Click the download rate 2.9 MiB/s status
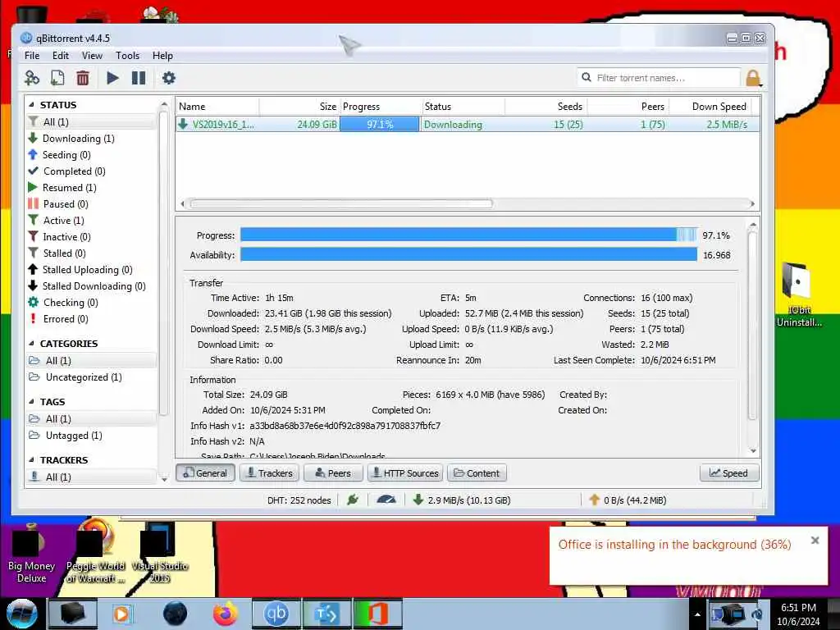840x630 pixels. [x=462, y=500]
